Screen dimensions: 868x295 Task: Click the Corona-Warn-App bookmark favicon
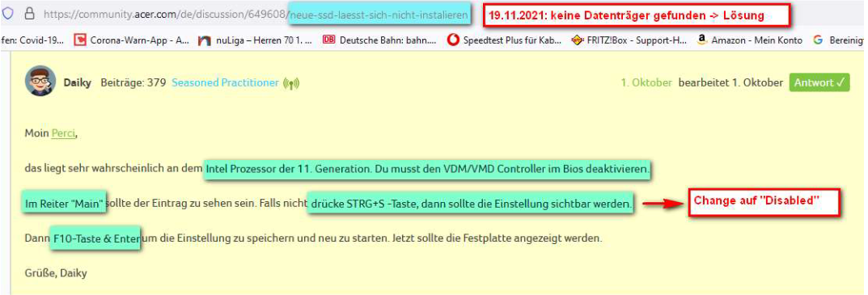80,40
